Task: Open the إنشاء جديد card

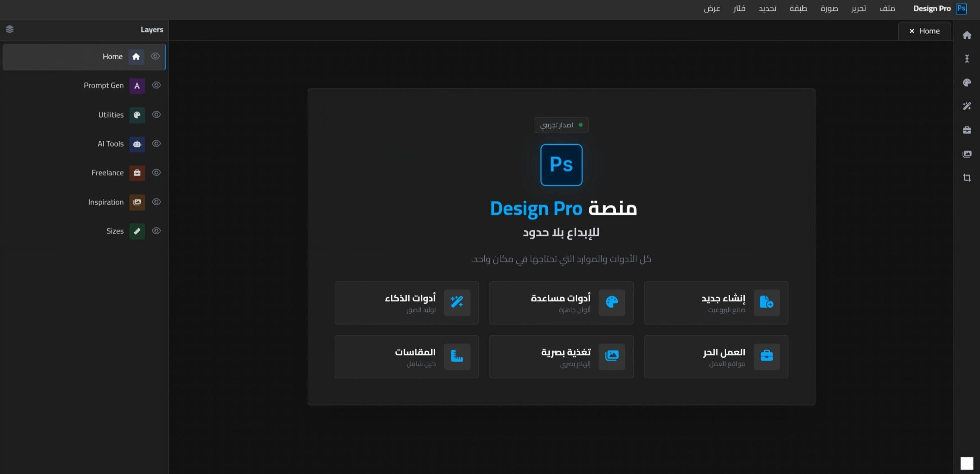Action: click(716, 303)
